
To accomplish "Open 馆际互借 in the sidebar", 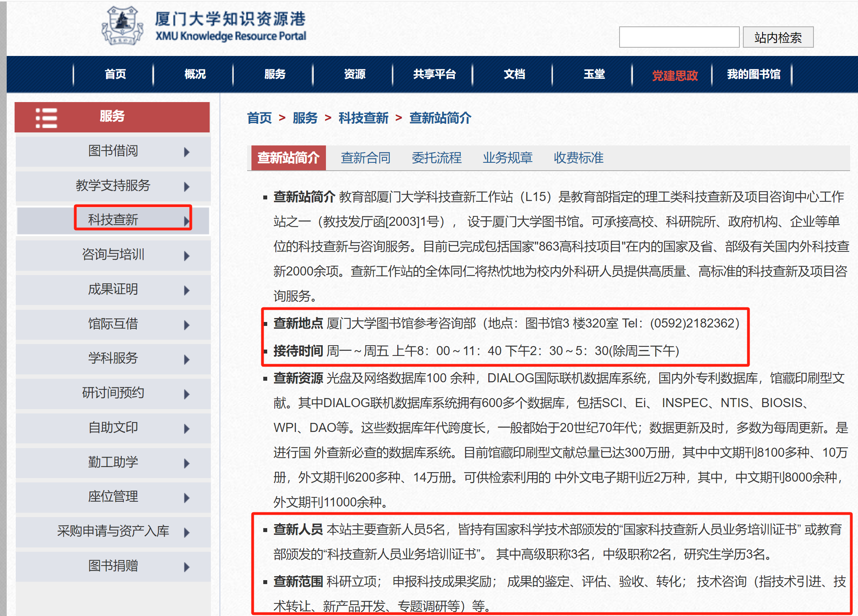I will (113, 325).
